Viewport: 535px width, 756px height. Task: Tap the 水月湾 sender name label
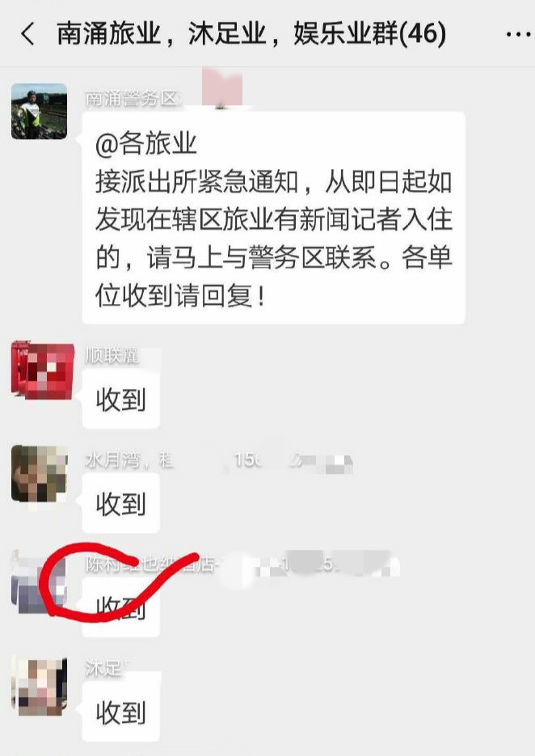(129, 459)
